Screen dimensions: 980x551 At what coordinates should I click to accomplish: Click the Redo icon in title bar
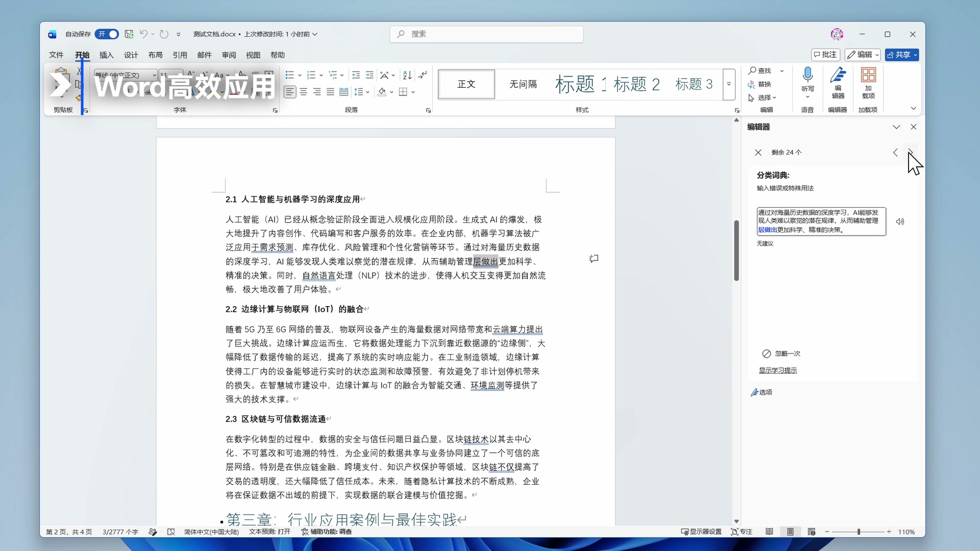tap(164, 34)
